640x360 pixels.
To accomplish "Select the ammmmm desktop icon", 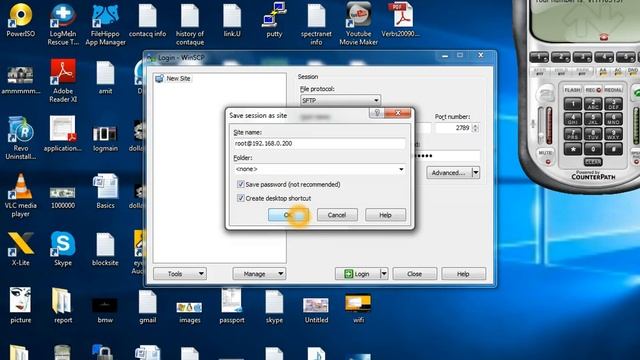I will (20, 81).
